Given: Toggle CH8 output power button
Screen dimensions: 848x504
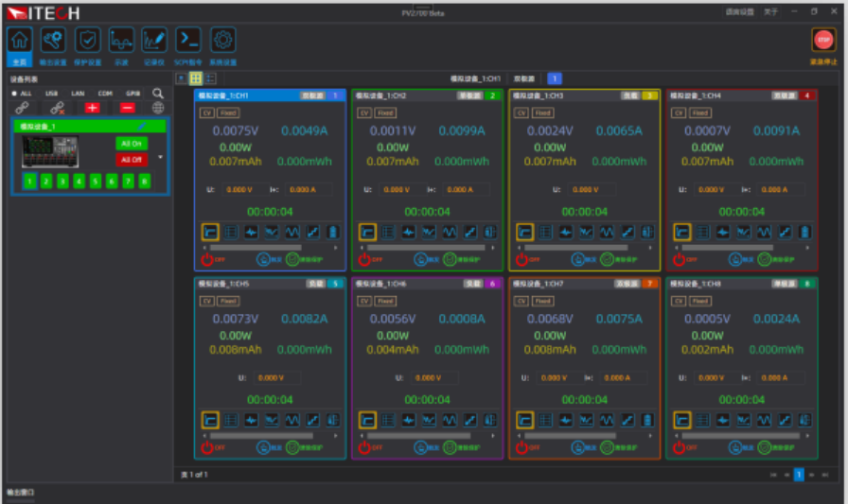Looking at the screenshot, I should pyautogui.click(x=680, y=447).
